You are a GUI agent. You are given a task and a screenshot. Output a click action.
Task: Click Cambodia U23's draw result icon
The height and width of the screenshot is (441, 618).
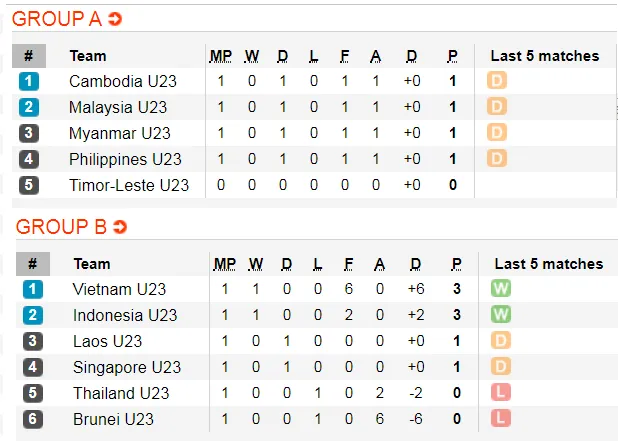[x=497, y=81]
